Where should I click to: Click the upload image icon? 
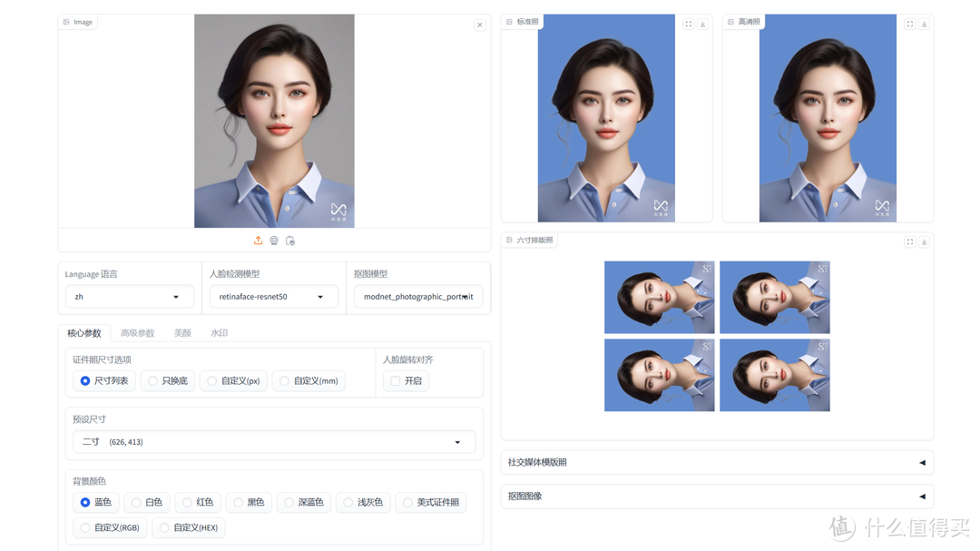(258, 241)
